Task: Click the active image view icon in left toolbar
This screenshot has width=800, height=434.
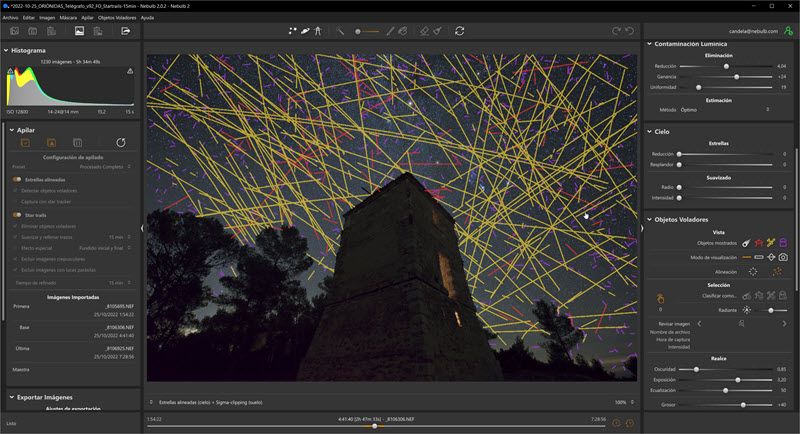Action: (80, 31)
